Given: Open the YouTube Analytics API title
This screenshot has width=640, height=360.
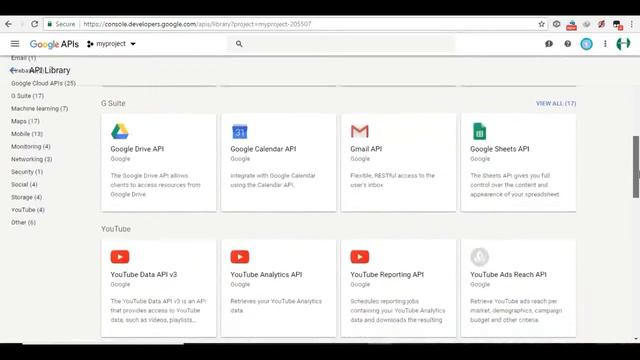Looking at the screenshot, I should pos(266,275).
